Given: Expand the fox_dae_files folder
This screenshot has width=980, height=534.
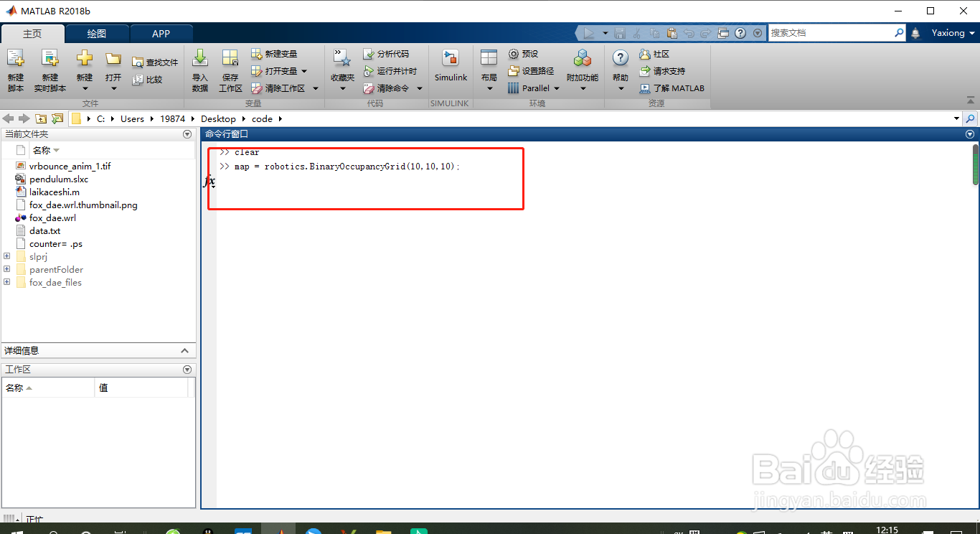Looking at the screenshot, I should [7, 282].
